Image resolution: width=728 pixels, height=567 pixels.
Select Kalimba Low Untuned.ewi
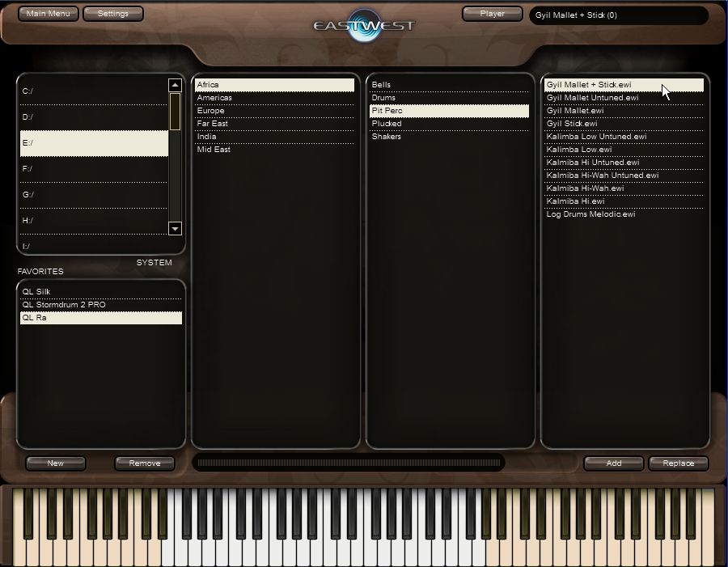coord(624,137)
